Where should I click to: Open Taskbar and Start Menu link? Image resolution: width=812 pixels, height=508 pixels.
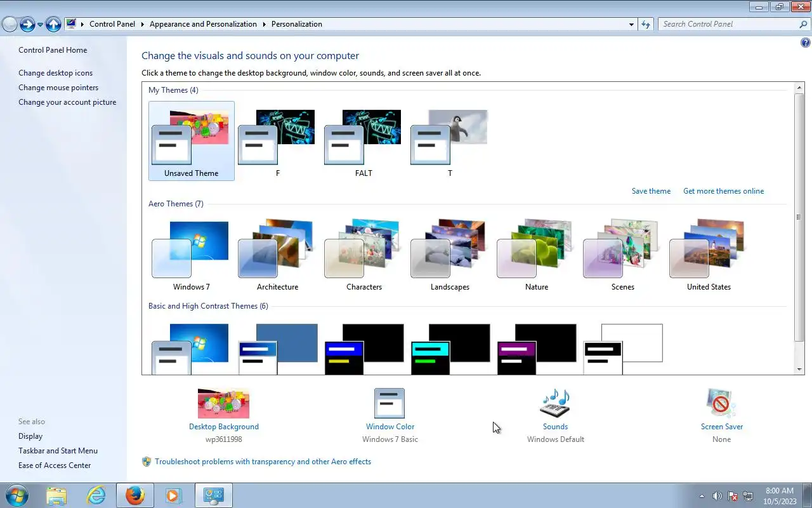[x=58, y=451]
